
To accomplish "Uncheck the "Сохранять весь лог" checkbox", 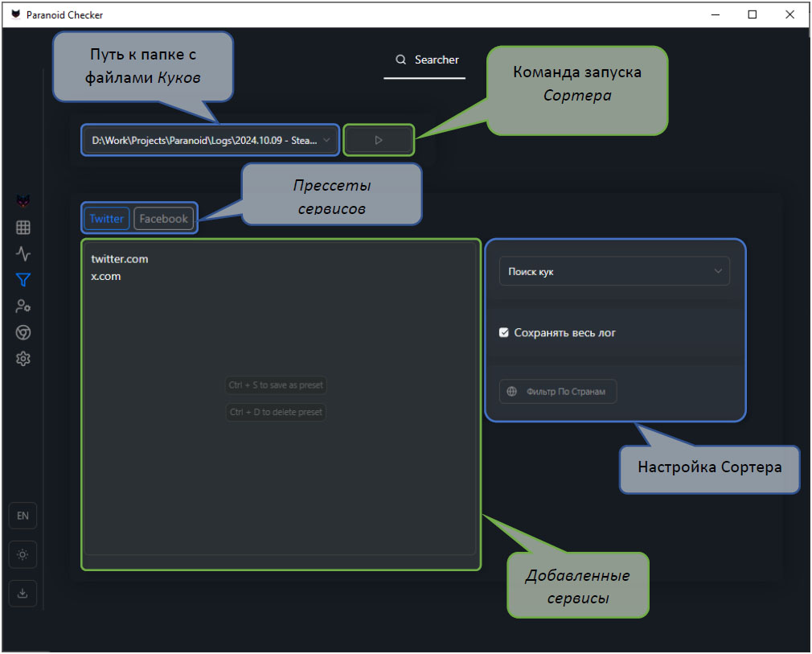I will 504,332.
